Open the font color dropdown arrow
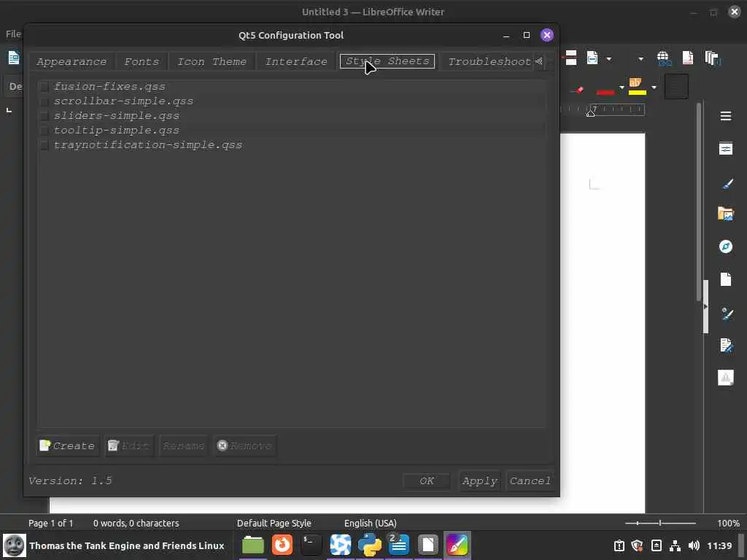 click(x=622, y=87)
